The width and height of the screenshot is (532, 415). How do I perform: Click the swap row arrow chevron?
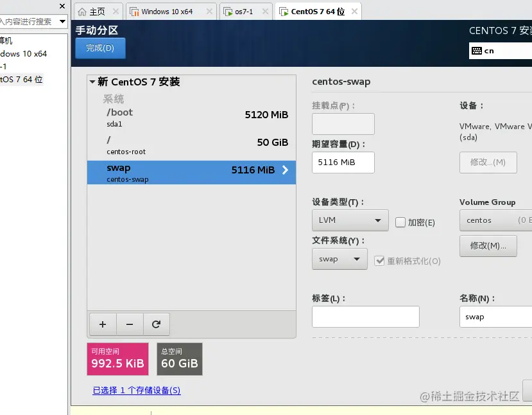pos(285,170)
